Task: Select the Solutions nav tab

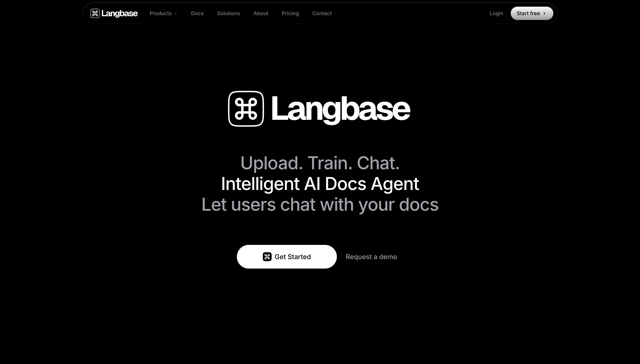Action: tap(229, 13)
